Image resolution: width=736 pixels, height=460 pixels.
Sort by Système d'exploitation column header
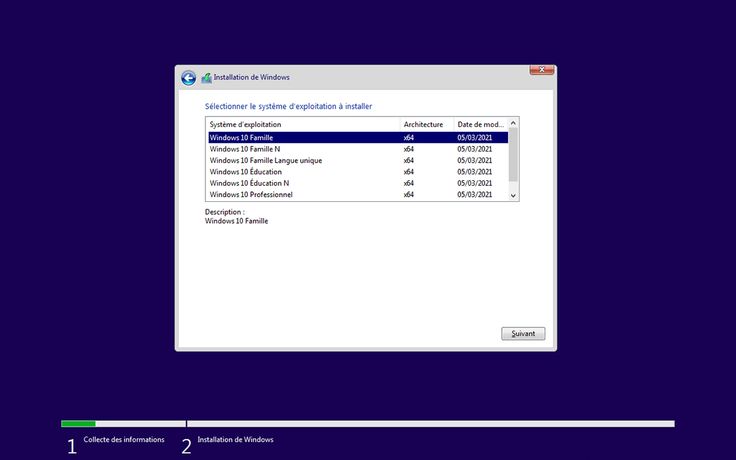tap(303, 124)
